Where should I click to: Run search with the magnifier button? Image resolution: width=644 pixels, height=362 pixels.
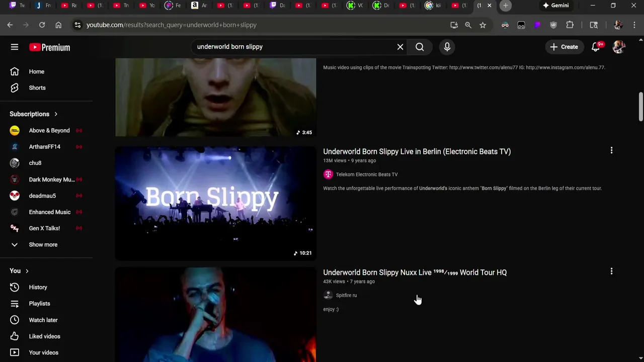[420, 47]
